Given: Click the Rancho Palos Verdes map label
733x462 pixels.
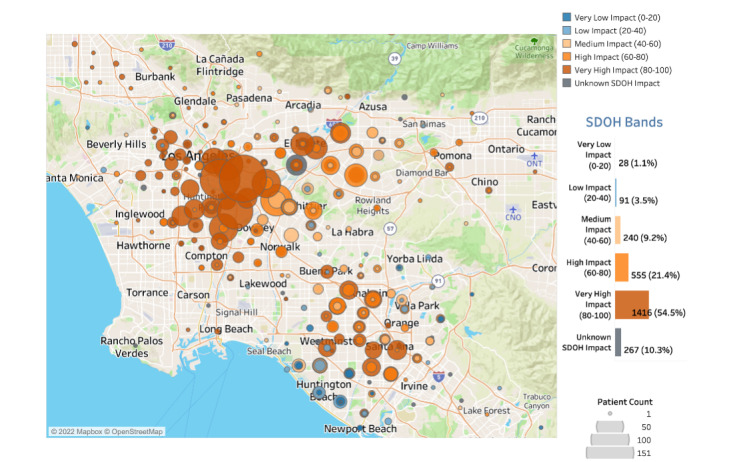Looking at the screenshot, I should 132,347.
